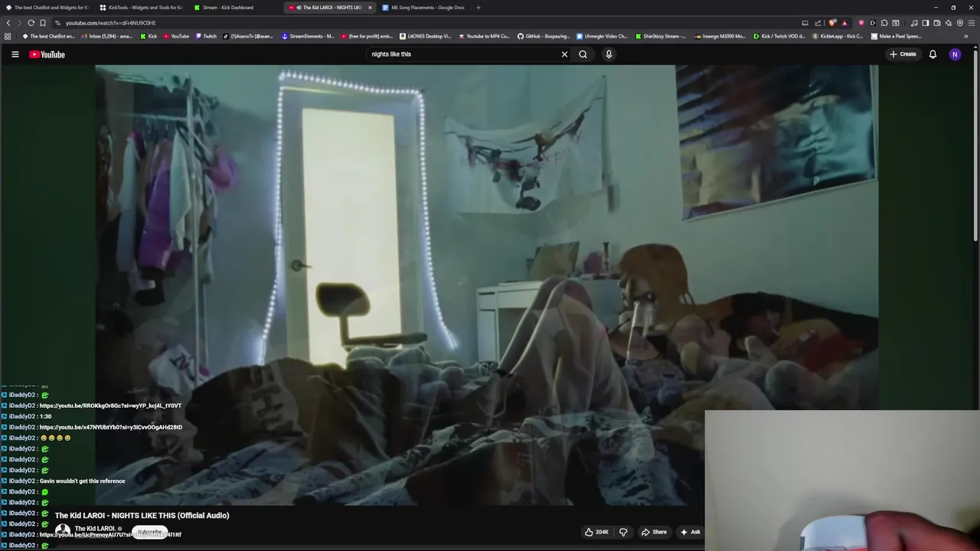
Task: Dislike the video with thumbs down
Action: (x=623, y=532)
